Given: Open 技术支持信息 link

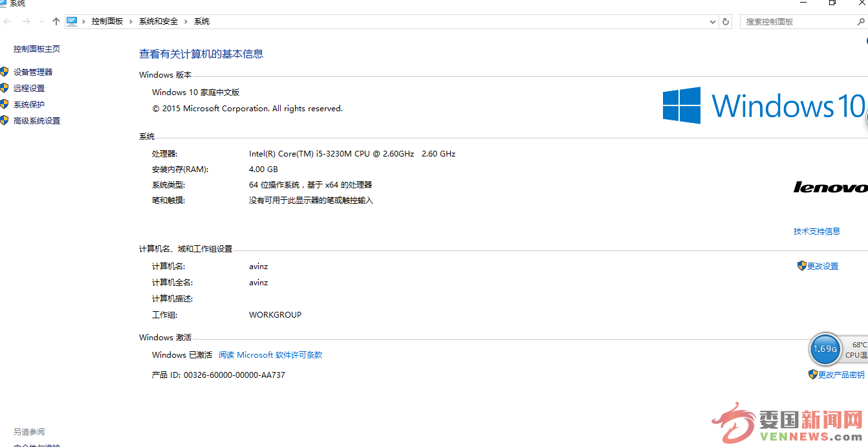Looking at the screenshot, I should [817, 231].
